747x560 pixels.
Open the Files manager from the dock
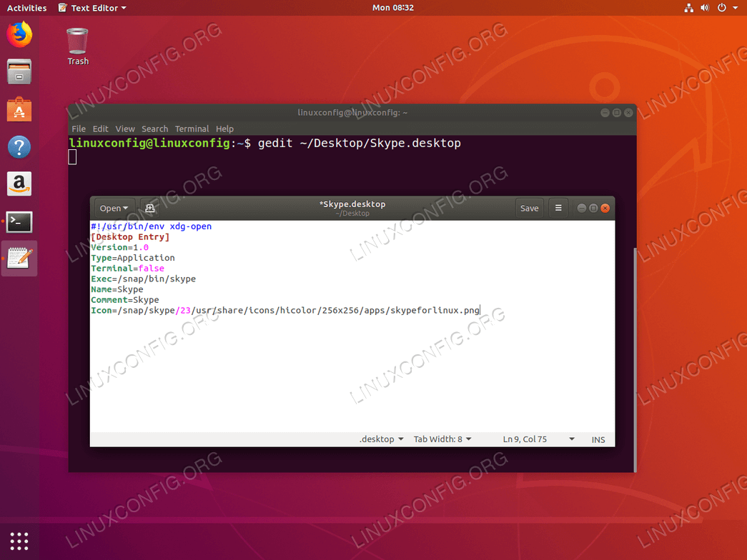click(19, 71)
